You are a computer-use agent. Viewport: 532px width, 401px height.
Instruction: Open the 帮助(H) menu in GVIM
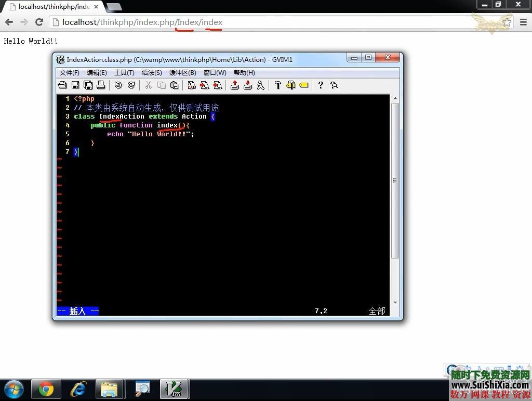244,73
